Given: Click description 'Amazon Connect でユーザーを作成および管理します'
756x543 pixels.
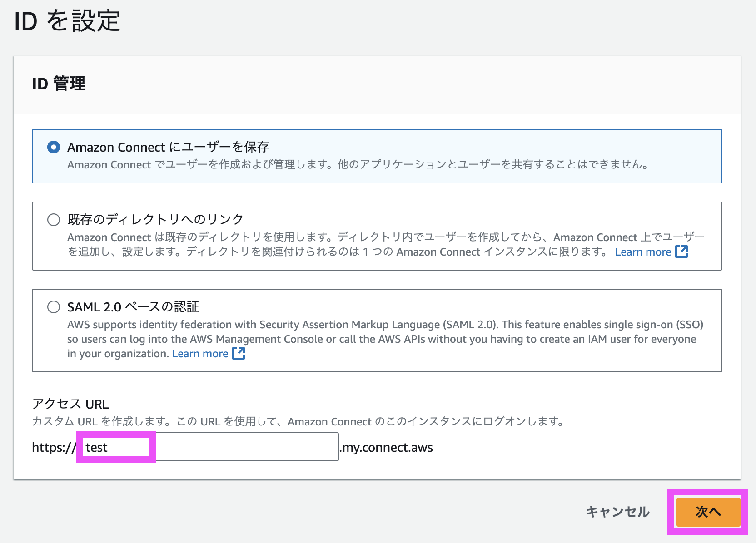Looking at the screenshot, I should click(358, 164).
